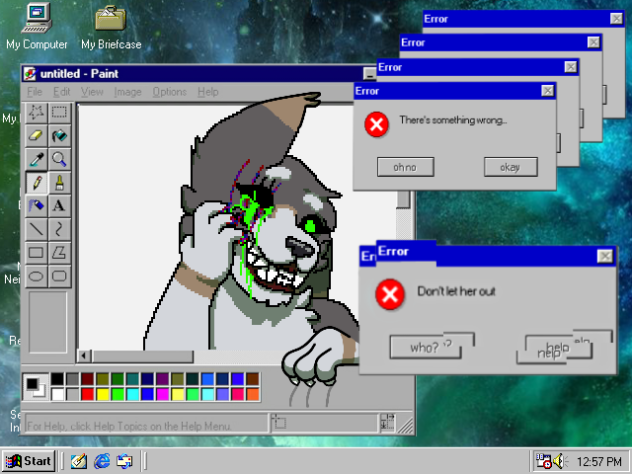Click the notepad quick launch icon
The height and width of the screenshot is (474, 632).
coord(79,461)
